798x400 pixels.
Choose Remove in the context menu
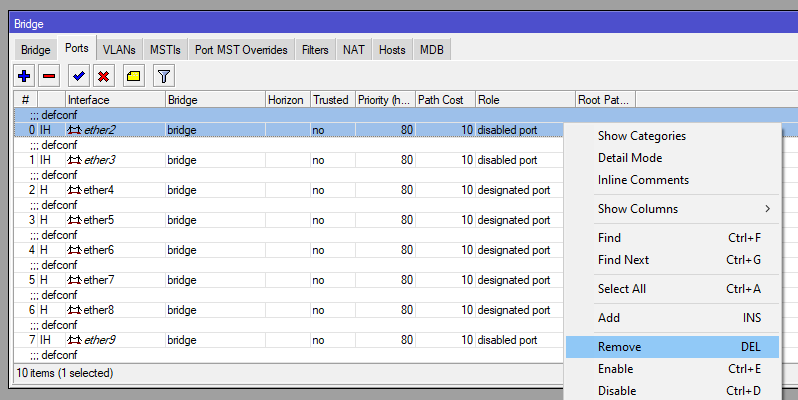click(672, 347)
